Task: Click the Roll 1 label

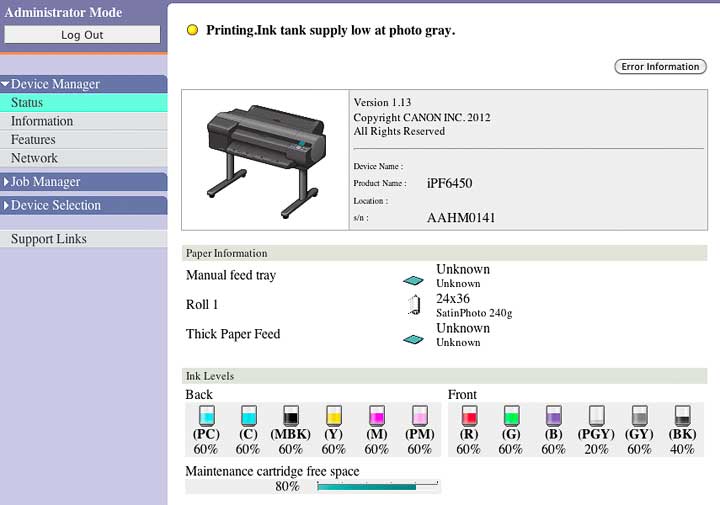Action: pyautogui.click(x=202, y=304)
